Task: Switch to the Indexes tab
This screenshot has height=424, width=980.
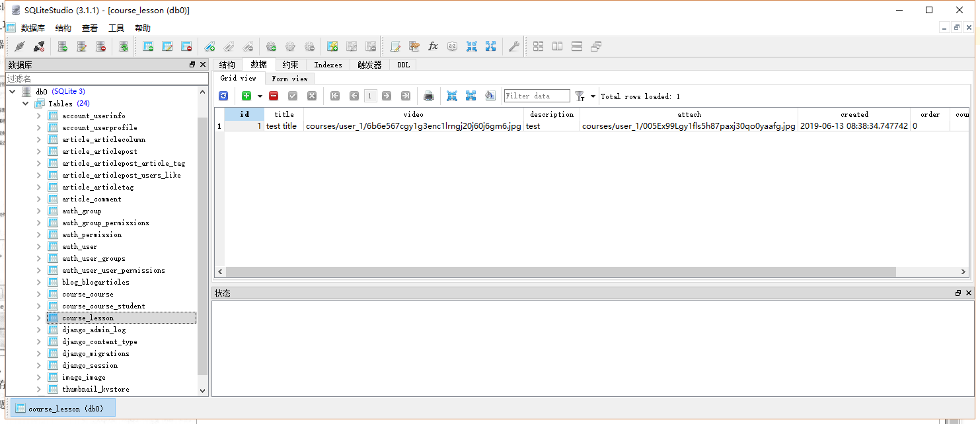Action: pos(328,65)
